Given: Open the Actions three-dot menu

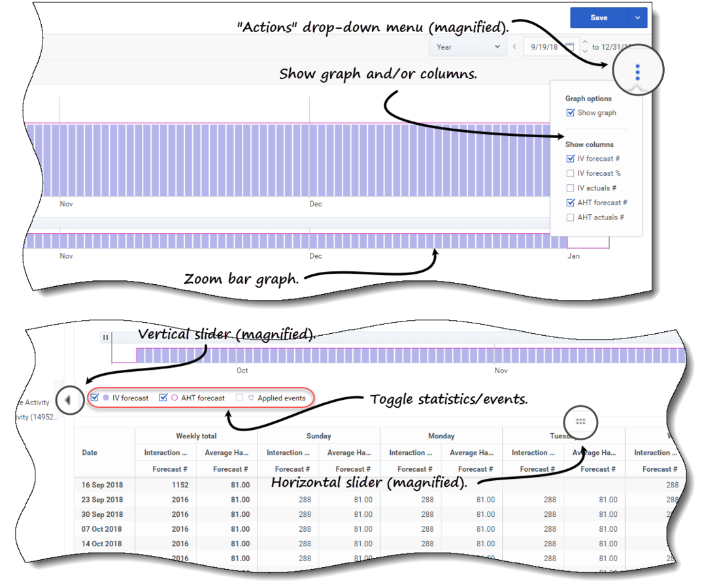Looking at the screenshot, I should (637, 72).
